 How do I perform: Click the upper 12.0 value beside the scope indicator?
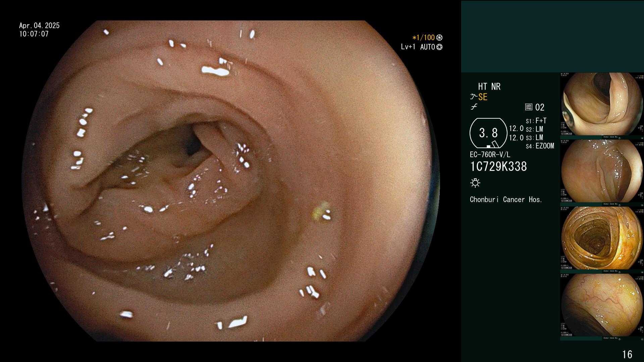(516, 129)
